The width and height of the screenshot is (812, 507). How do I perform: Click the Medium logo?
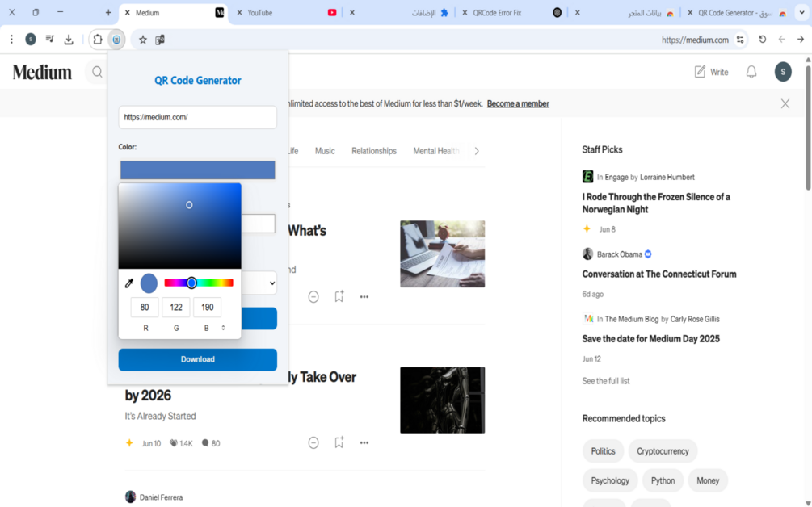point(42,72)
